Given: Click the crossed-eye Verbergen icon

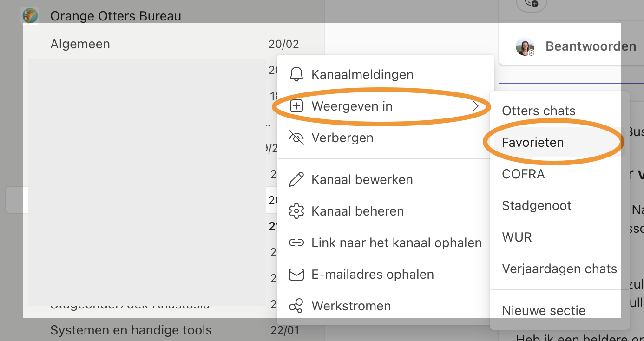Looking at the screenshot, I should (x=296, y=138).
